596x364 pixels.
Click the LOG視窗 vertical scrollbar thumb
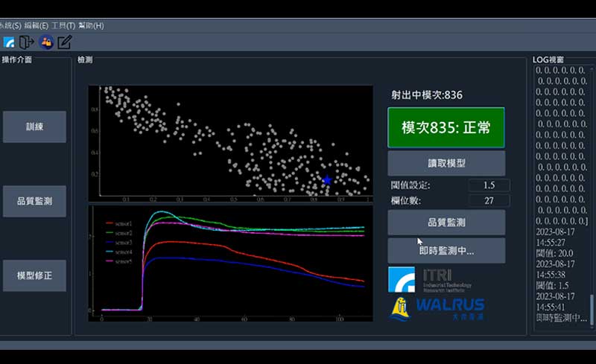(592, 310)
